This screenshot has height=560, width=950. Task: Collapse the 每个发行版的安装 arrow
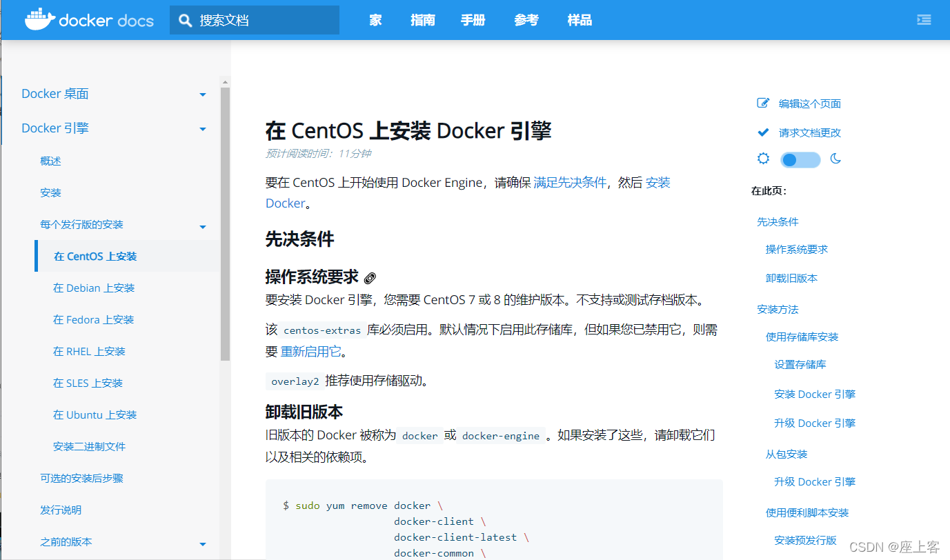tap(203, 227)
